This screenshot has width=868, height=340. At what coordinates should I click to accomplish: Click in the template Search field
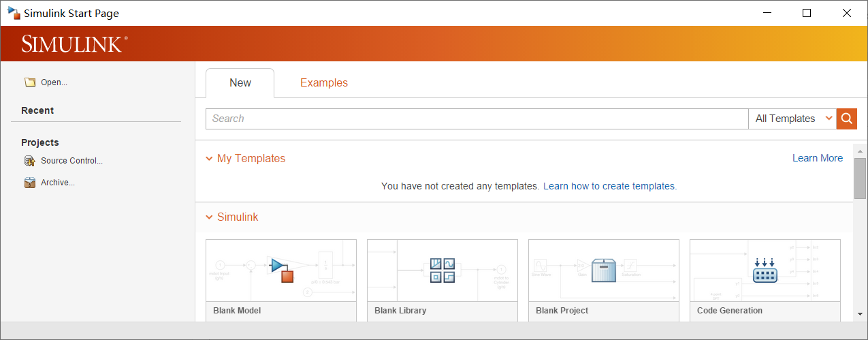click(x=477, y=119)
